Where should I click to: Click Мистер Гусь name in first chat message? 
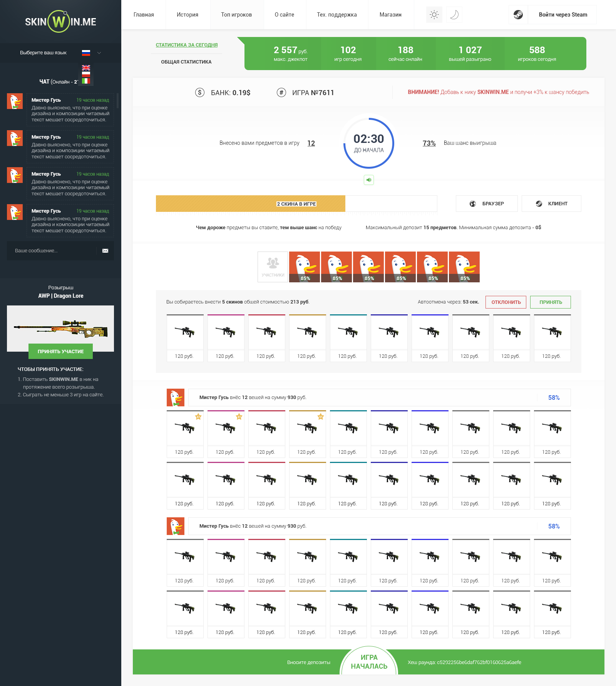tap(46, 100)
